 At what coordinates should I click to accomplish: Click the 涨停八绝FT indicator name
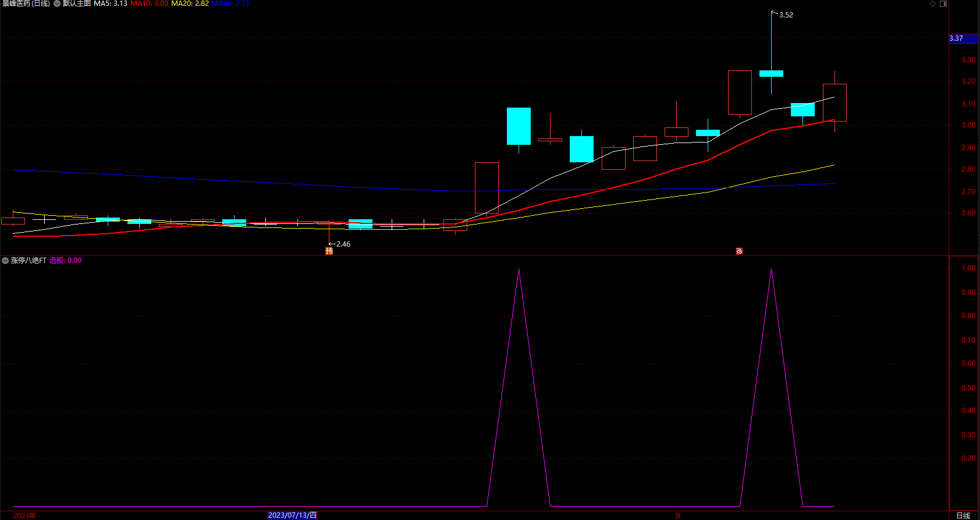tap(29, 261)
